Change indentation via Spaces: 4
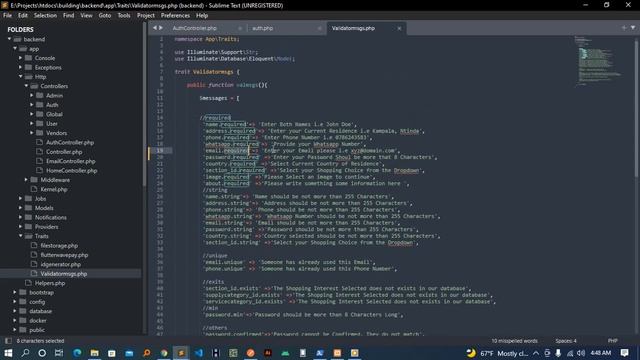640x360 pixels. point(566,341)
